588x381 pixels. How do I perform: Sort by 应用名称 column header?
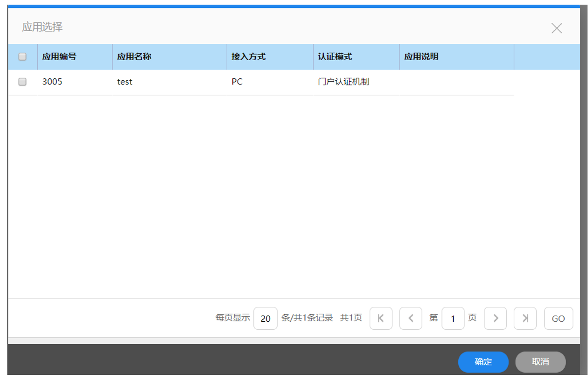tap(134, 57)
